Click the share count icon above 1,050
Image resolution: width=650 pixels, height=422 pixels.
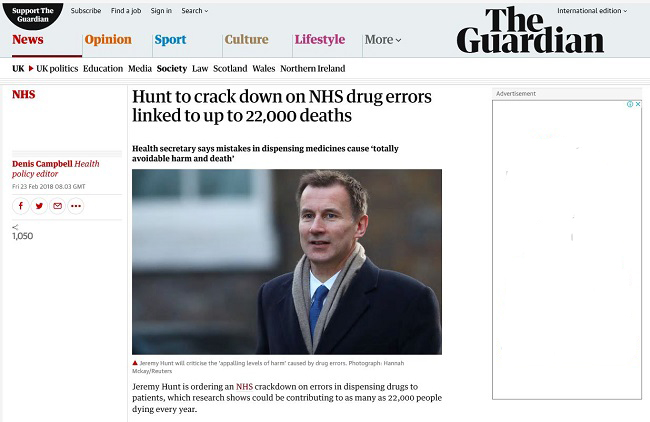(15, 227)
